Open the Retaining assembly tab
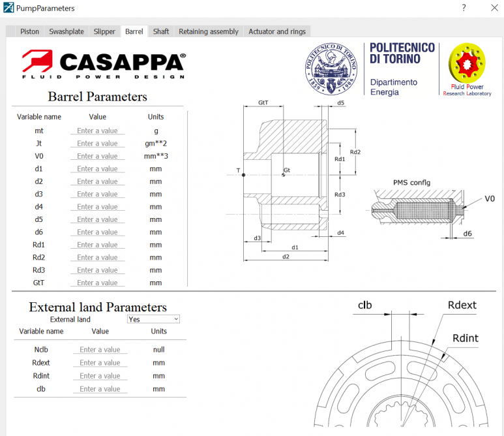This screenshot has height=436, width=504. click(209, 31)
